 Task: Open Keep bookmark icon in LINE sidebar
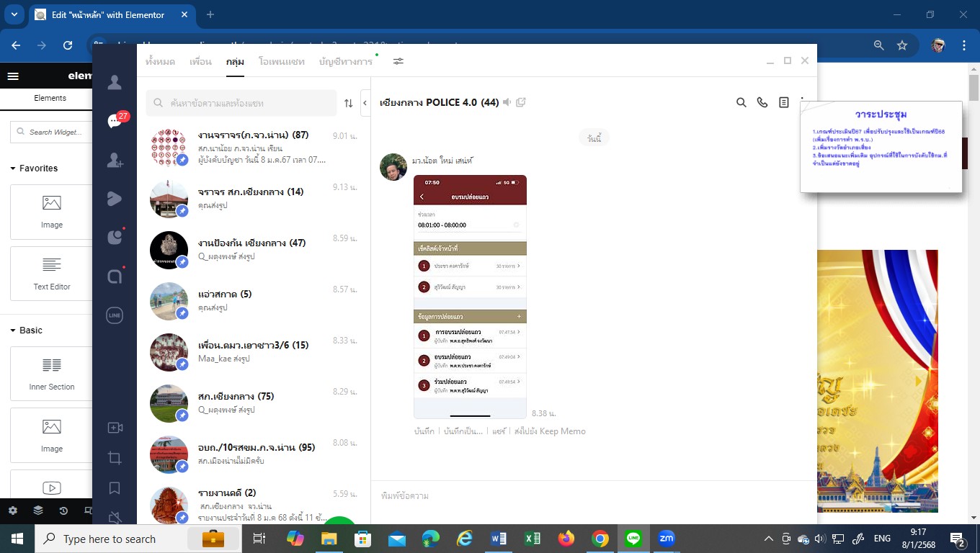pos(115,488)
